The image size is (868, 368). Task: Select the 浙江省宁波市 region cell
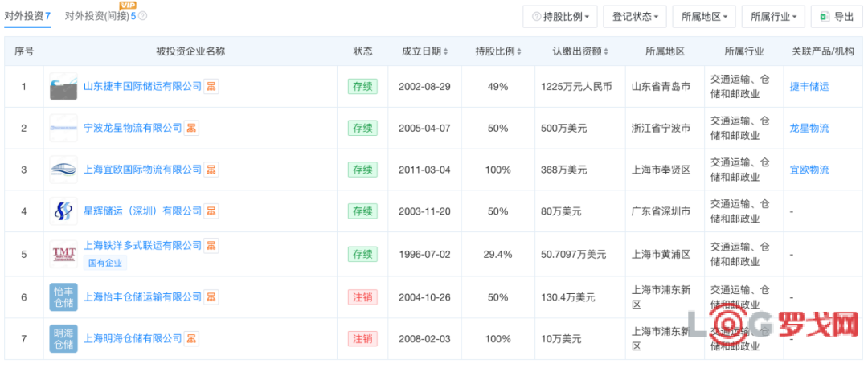pos(661,129)
